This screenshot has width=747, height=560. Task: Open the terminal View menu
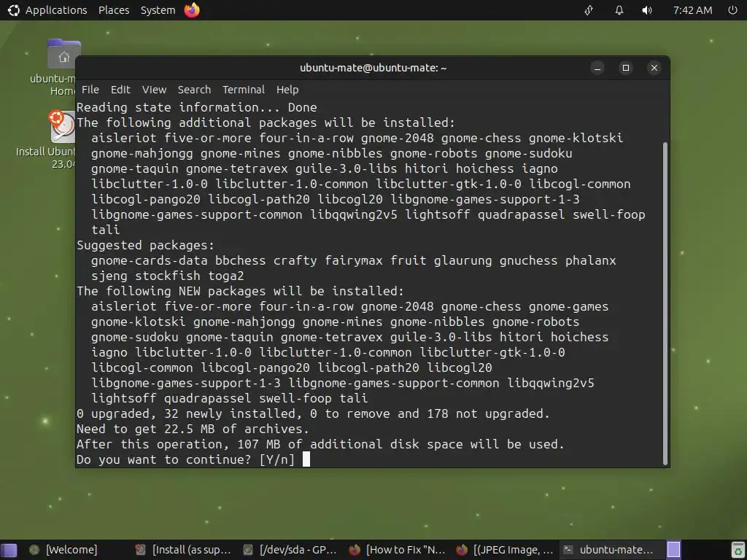tap(154, 90)
